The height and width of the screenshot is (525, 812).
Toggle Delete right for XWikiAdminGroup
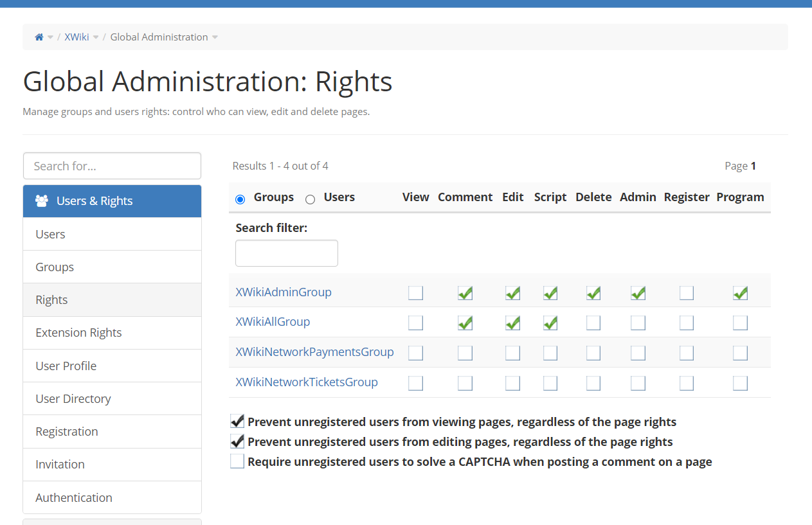593,293
